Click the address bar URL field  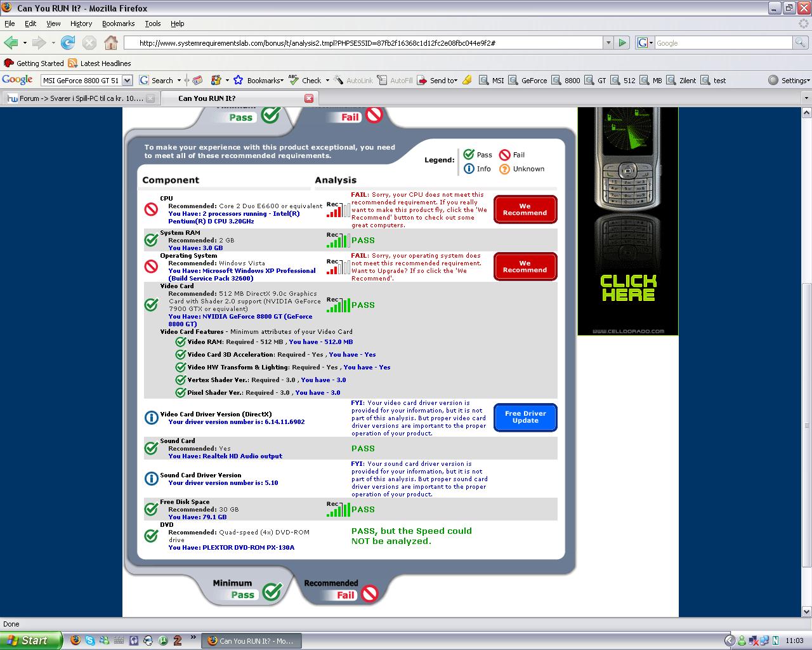363,43
